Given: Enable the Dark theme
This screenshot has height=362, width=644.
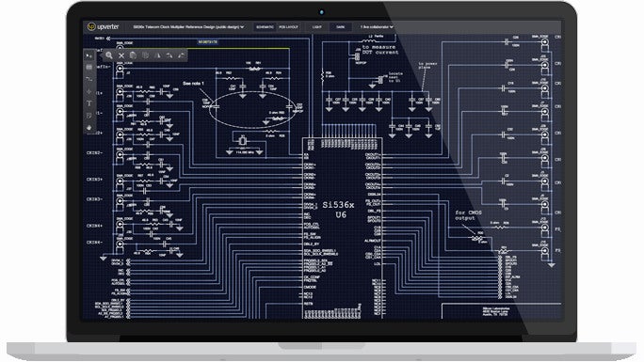Looking at the screenshot, I should (341, 27).
